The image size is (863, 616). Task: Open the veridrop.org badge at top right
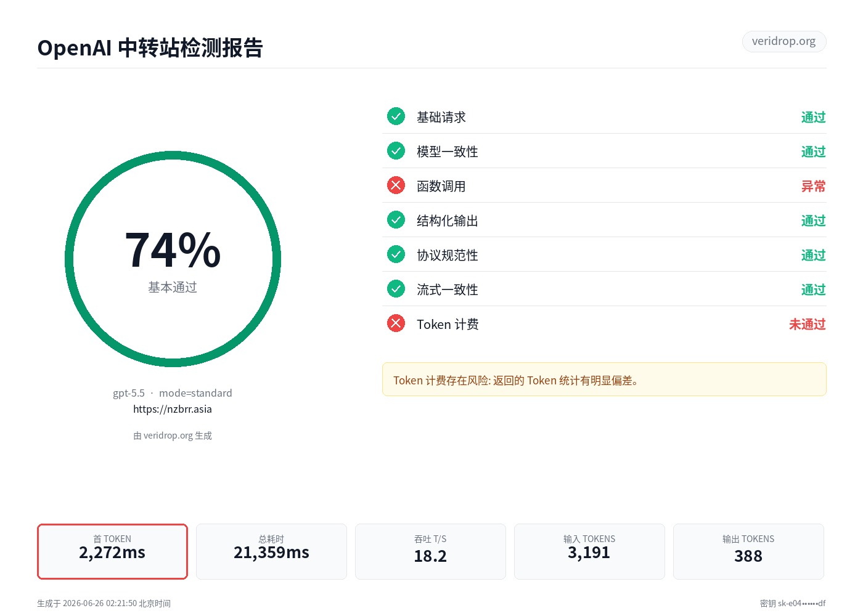click(783, 41)
